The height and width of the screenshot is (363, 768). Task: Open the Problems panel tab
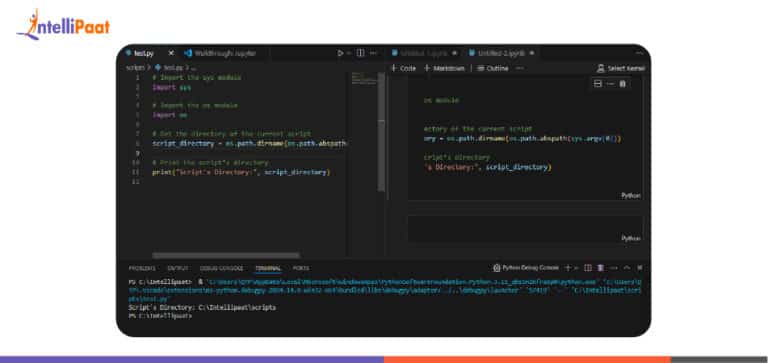coord(142,268)
